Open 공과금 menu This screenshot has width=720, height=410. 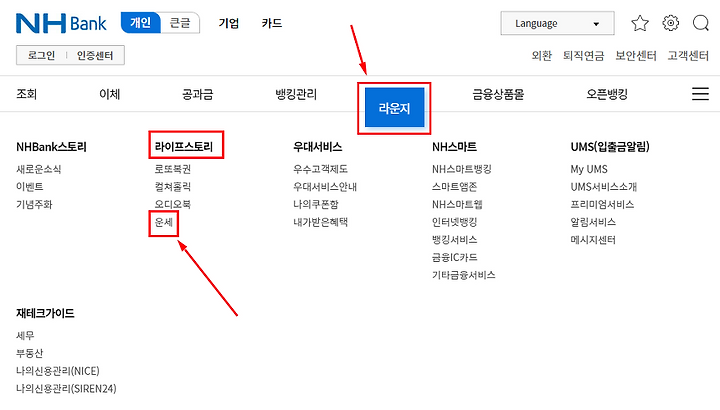(197, 94)
